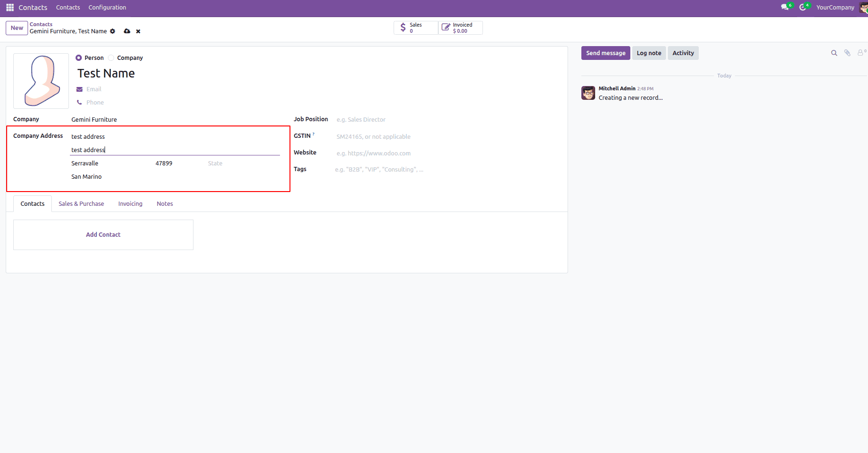This screenshot has height=453, width=868.
Task: Switch to the Invoicing tab
Action: [130, 204]
